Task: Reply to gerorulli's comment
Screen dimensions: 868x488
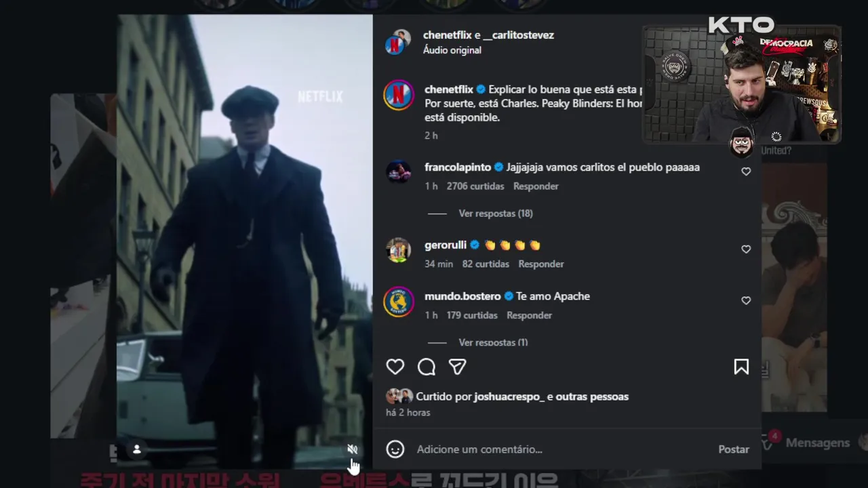Action: pyautogui.click(x=541, y=264)
